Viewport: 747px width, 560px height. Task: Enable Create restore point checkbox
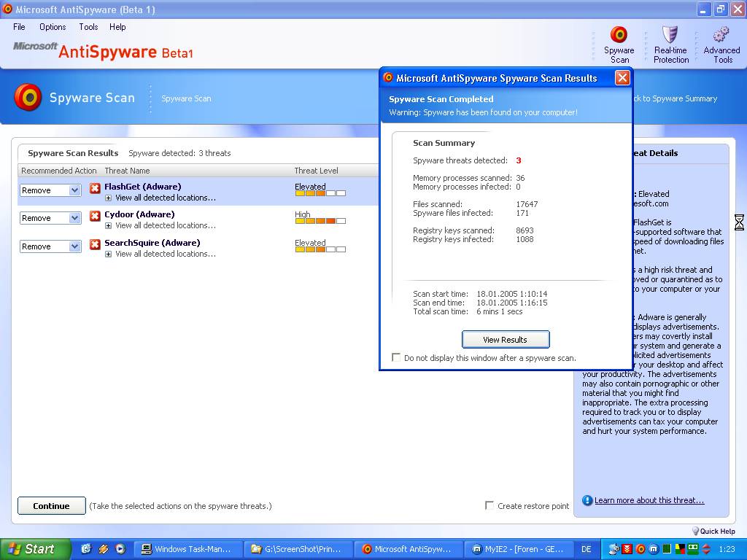[x=489, y=505]
